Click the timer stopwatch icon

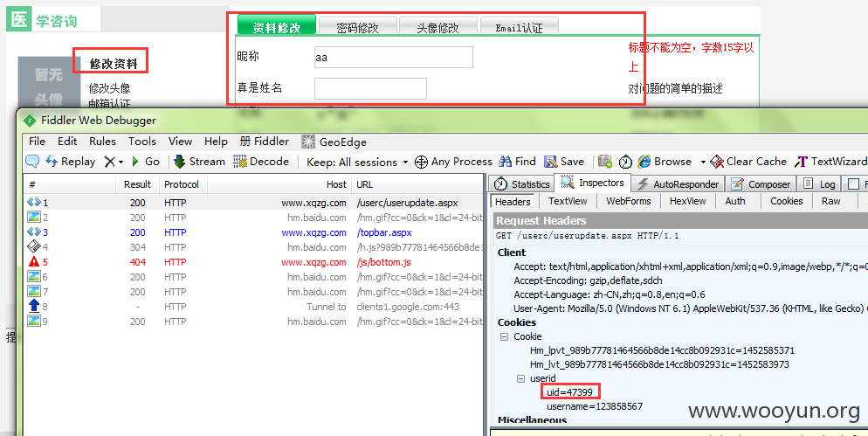[625, 162]
